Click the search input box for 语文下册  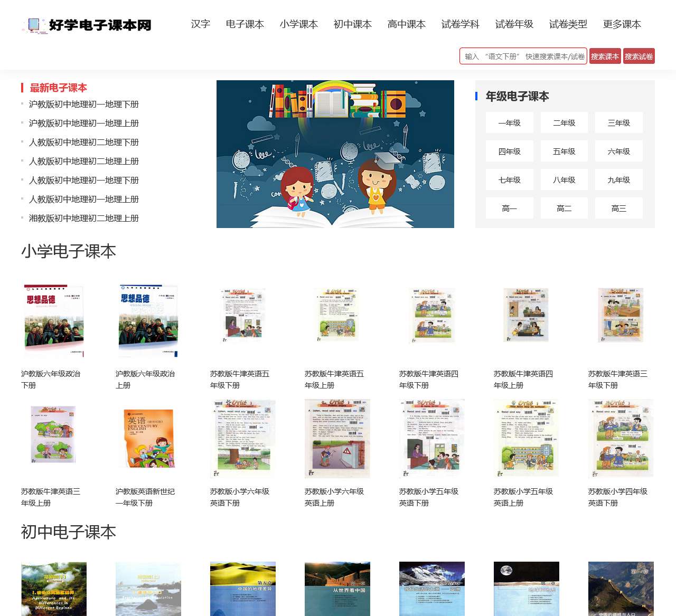click(523, 56)
